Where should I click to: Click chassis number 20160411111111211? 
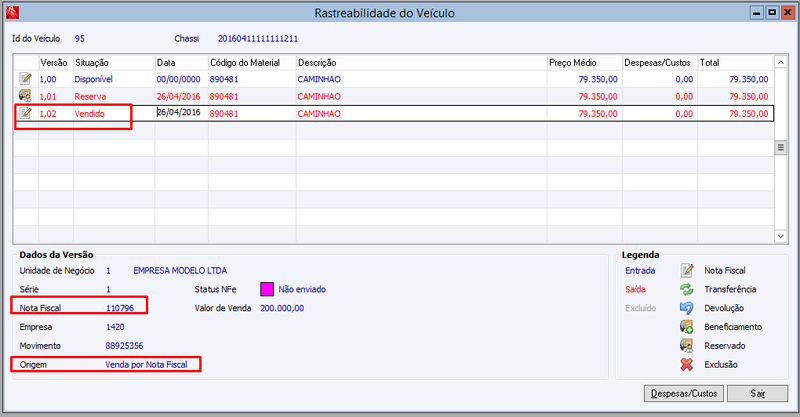click(x=258, y=39)
